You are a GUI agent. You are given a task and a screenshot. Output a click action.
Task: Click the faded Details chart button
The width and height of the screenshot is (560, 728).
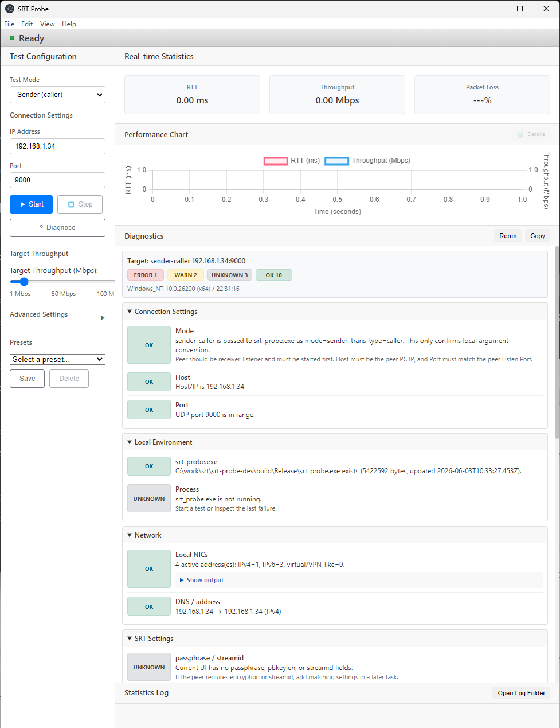[x=531, y=134]
